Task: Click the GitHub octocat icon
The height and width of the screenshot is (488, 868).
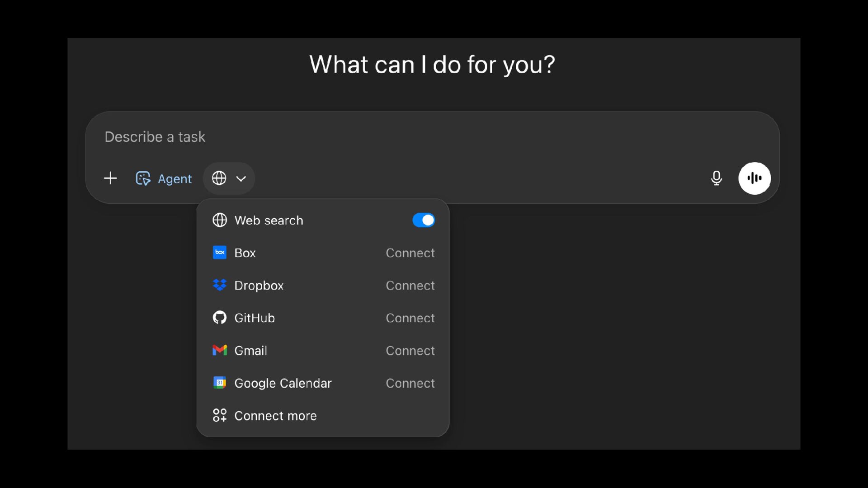Action: [220, 318]
